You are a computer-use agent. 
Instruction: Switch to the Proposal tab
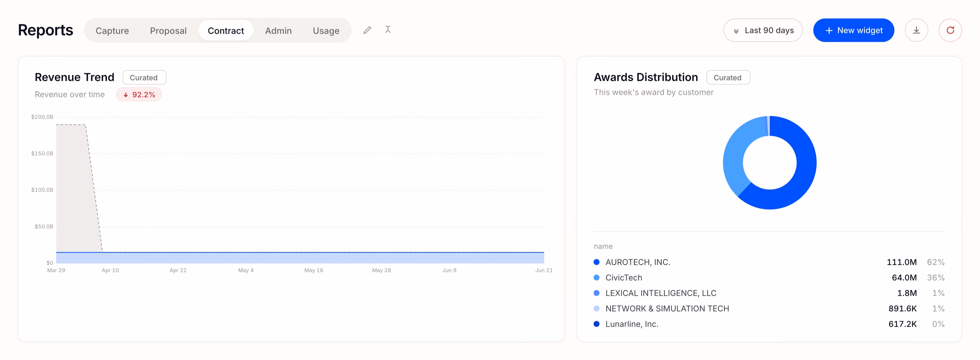point(168,30)
